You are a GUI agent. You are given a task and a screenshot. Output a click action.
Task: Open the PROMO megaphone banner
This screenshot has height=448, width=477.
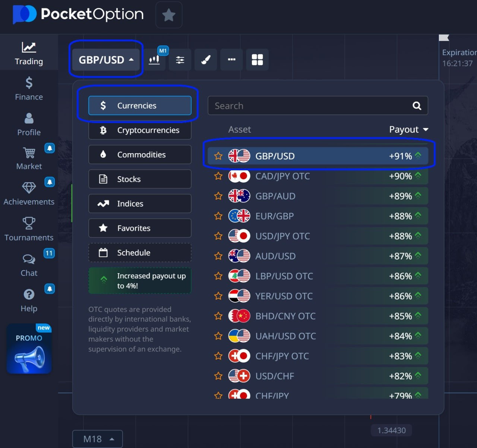tap(29, 348)
